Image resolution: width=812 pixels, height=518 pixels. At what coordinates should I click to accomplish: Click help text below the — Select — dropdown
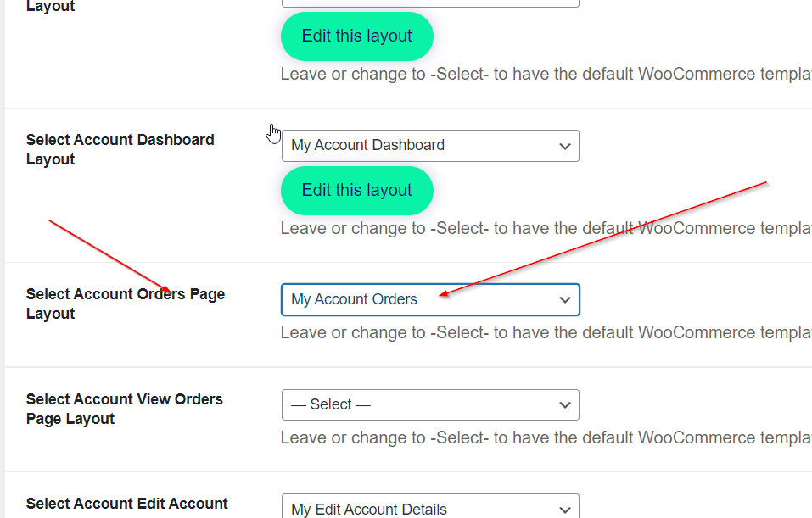click(545, 438)
